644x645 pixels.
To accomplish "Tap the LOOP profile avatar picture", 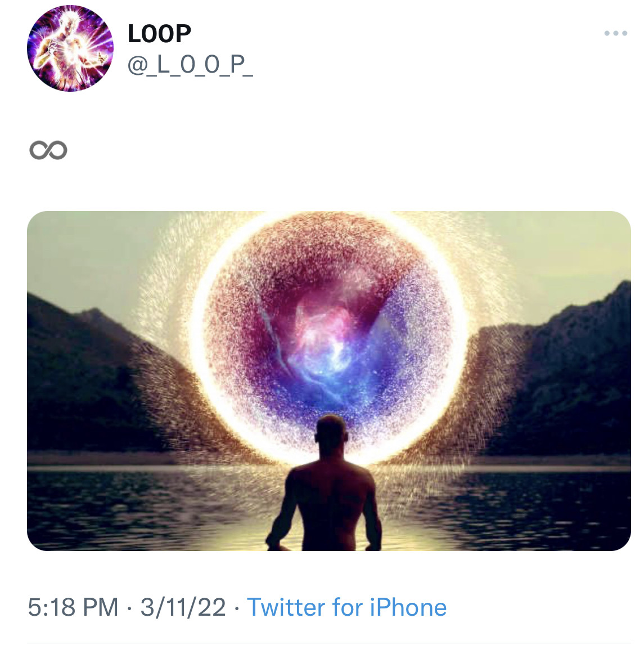I will 70,49.
